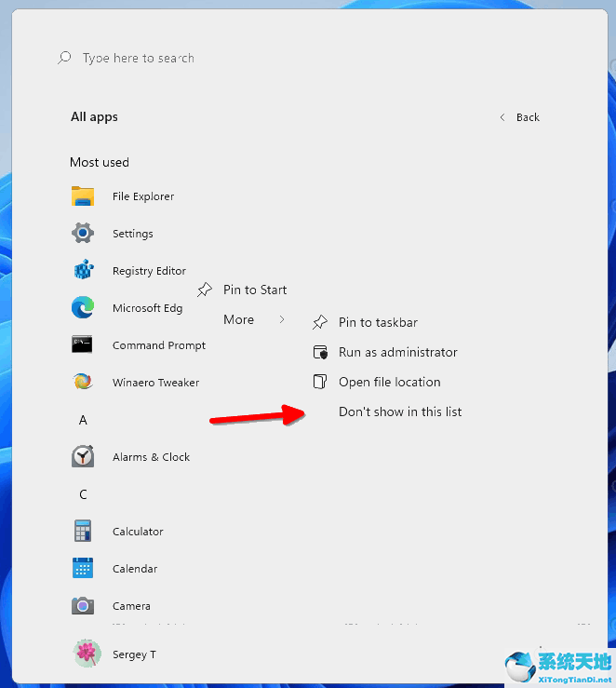Jump to letter C section header
616x688 pixels.
pyautogui.click(x=83, y=494)
